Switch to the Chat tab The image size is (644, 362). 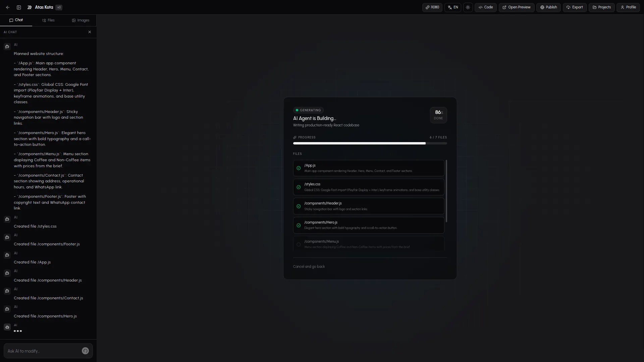tap(16, 20)
